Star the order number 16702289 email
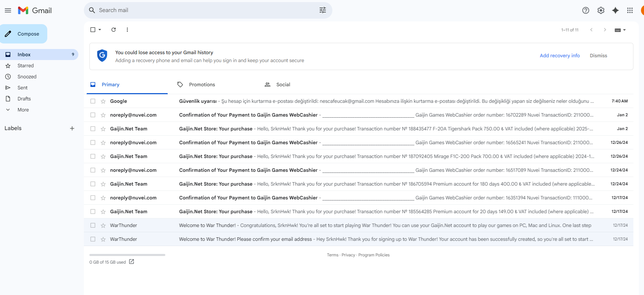Image resolution: width=644 pixels, height=295 pixels. [103, 115]
